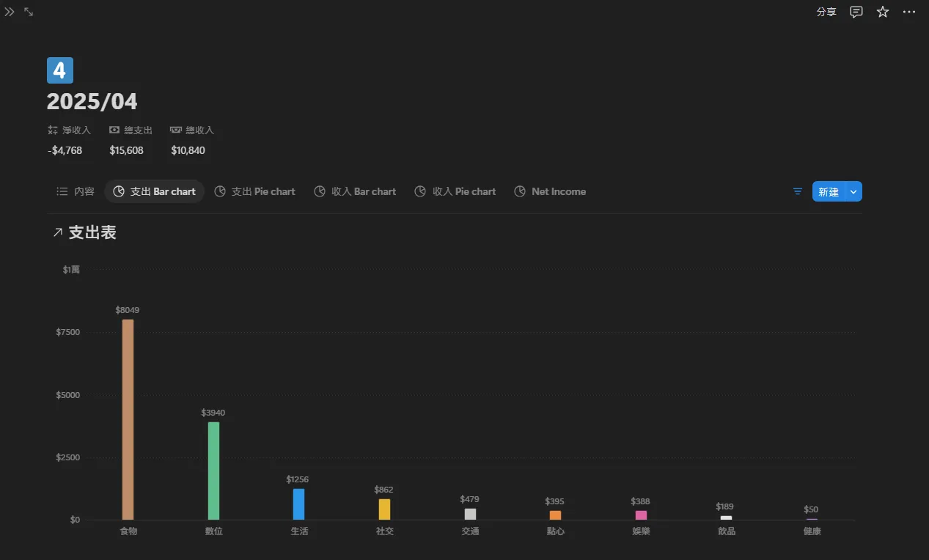Click the brown 食物 bar in chart
This screenshot has width=929, height=560.
(128, 419)
